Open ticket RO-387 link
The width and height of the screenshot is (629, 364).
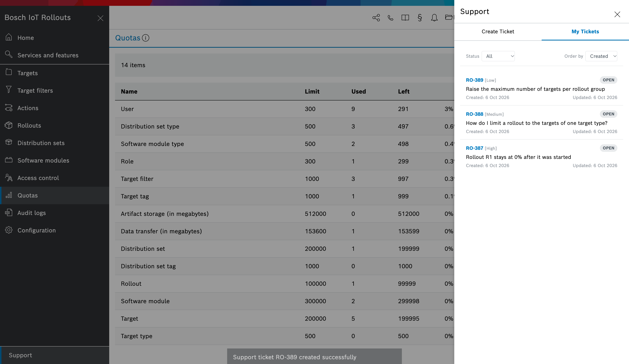point(474,148)
